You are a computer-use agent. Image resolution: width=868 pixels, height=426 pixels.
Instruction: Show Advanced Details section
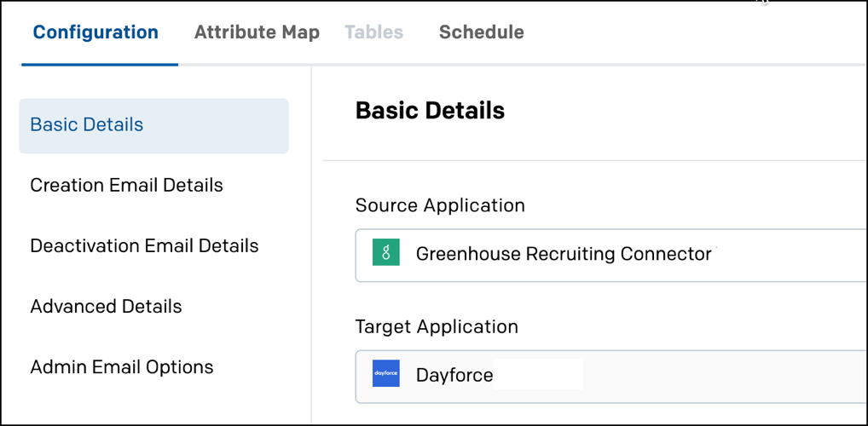(x=106, y=307)
